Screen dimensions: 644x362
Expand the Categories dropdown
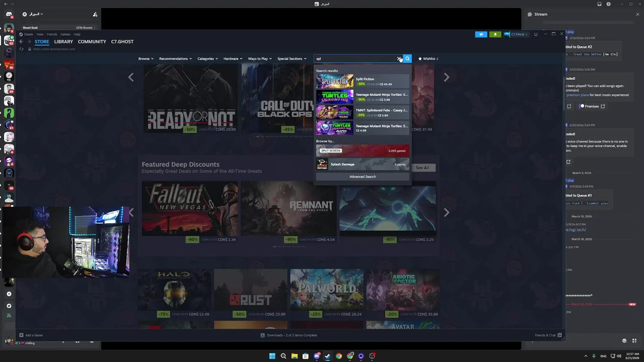pos(207,59)
